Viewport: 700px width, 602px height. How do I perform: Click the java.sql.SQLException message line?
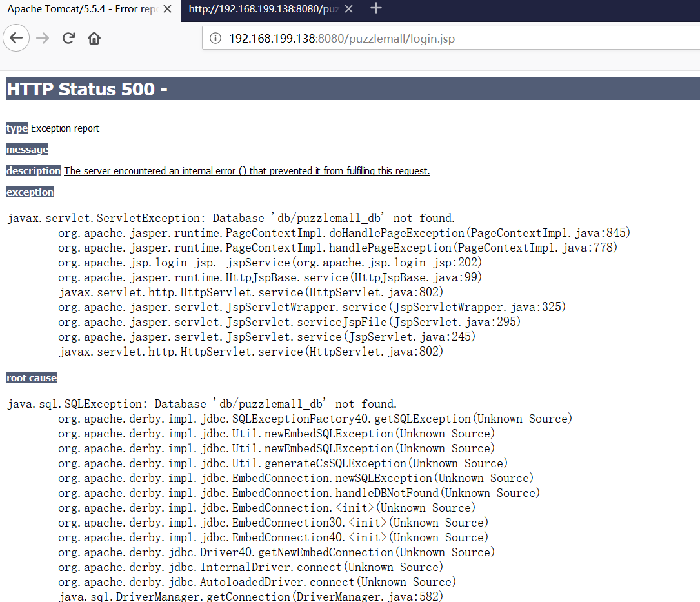[202, 404]
